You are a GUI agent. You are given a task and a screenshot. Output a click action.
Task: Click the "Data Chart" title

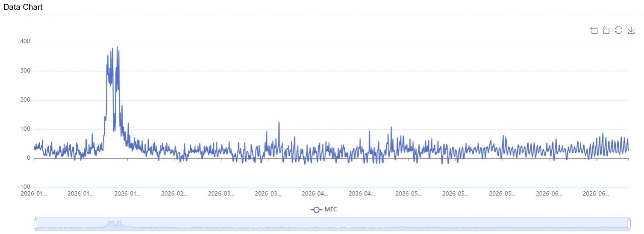pyautogui.click(x=23, y=7)
